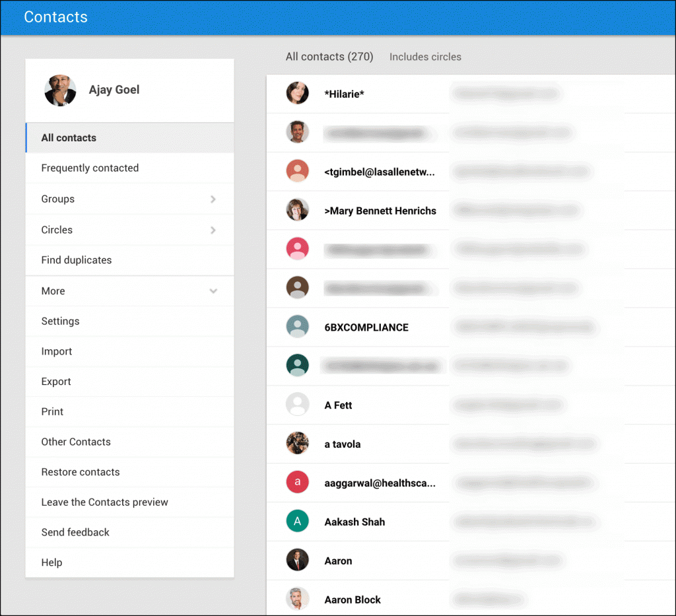Open Frequently contacted list
The width and height of the screenshot is (676, 616).
click(90, 168)
